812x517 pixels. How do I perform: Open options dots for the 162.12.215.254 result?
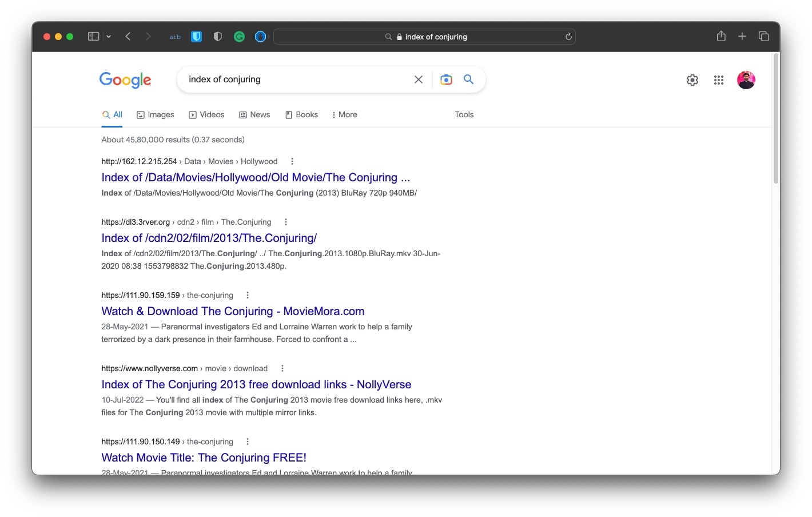click(x=292, y=161)
